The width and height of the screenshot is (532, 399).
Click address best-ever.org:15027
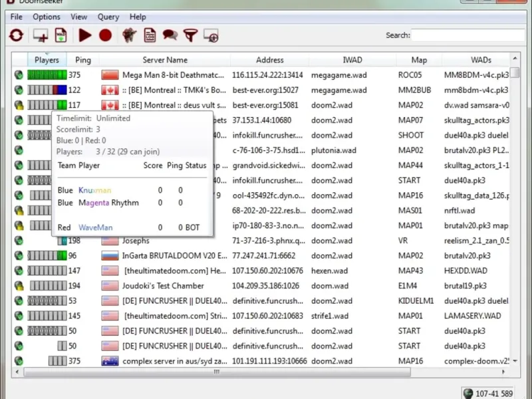click(265, 90)
